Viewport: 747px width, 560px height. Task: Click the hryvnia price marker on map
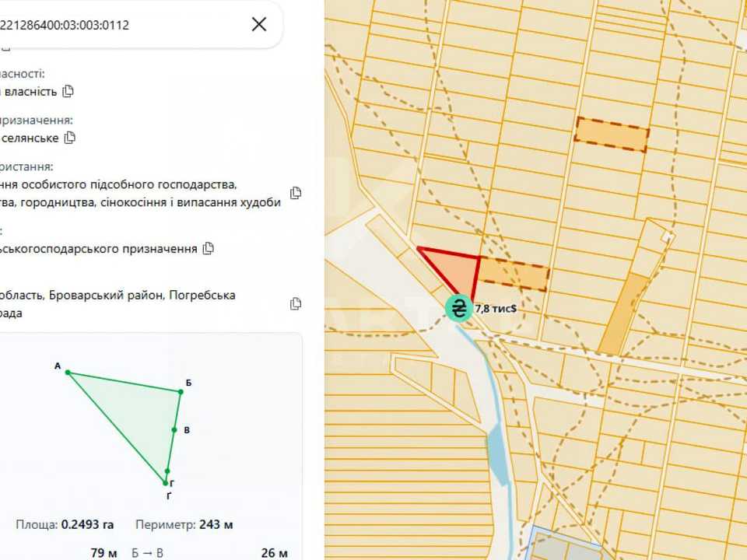pos(459,309)
